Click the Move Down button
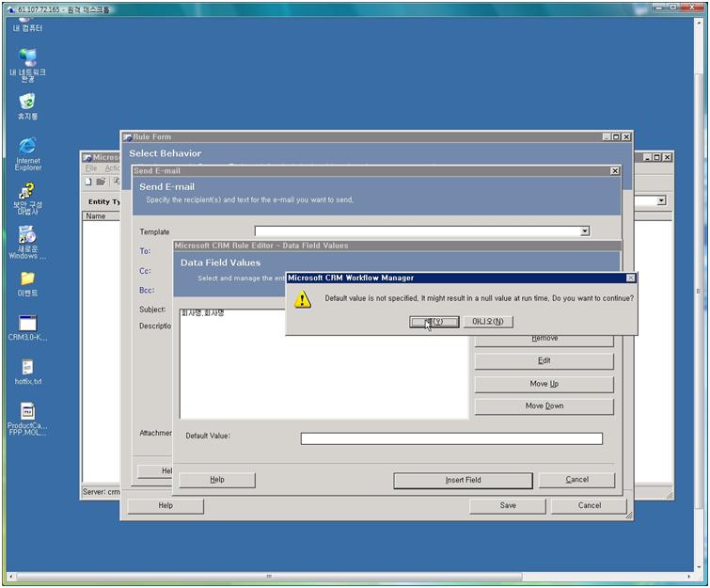Viewport: 710px width, 588px height. point(544,405)
